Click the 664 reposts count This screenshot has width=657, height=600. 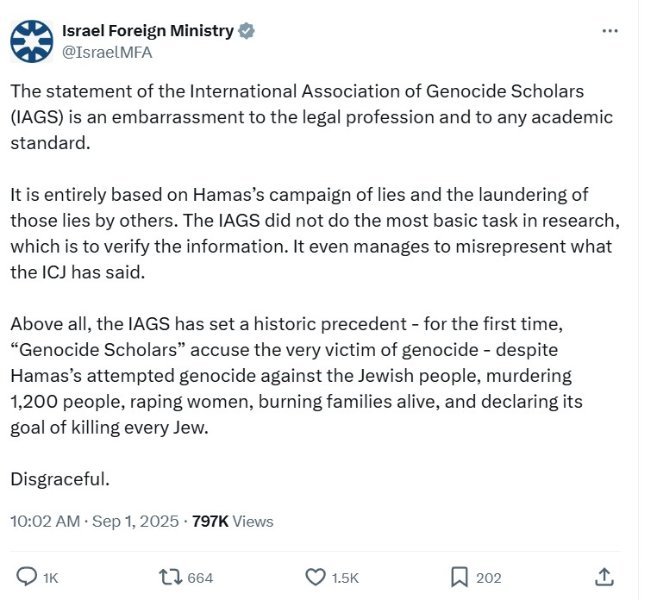pyautogui.click(x=200, y=578)
